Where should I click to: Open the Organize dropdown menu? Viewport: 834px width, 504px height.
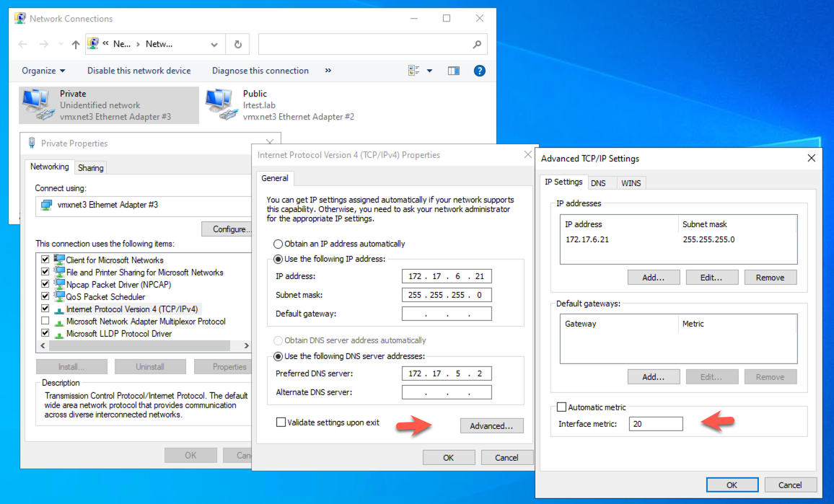[x=43, y=71]
